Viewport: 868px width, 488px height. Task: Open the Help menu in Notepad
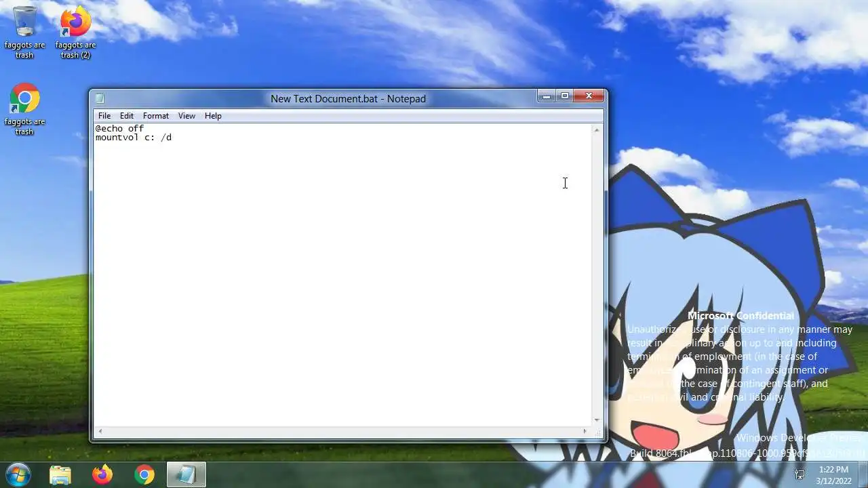pos(213,116)
